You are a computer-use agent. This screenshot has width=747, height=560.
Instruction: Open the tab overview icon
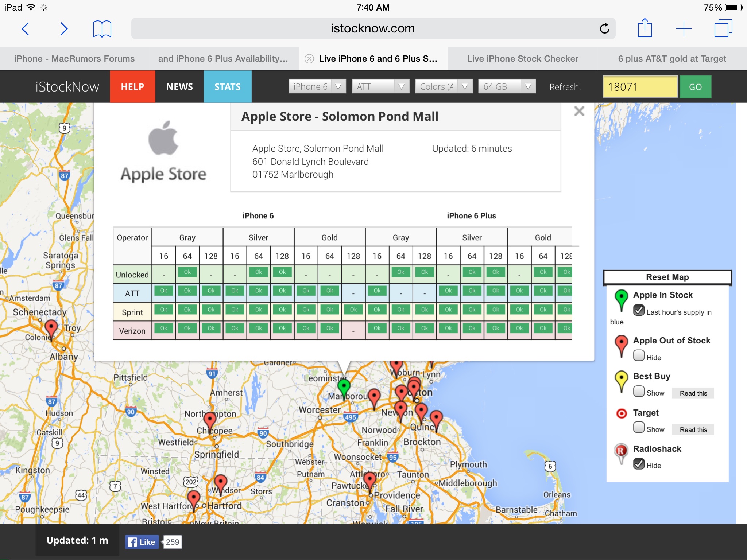coord(723,28)
